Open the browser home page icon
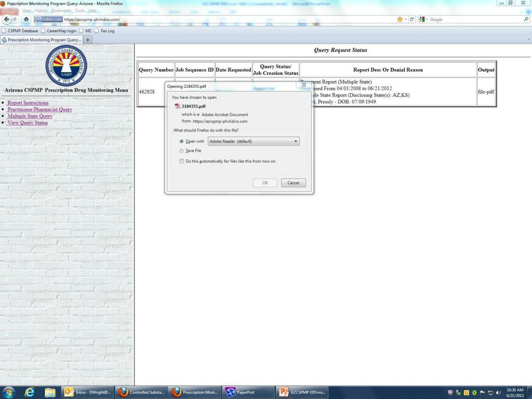Screen dimensions: 532x399 click(x=26, y=19)
